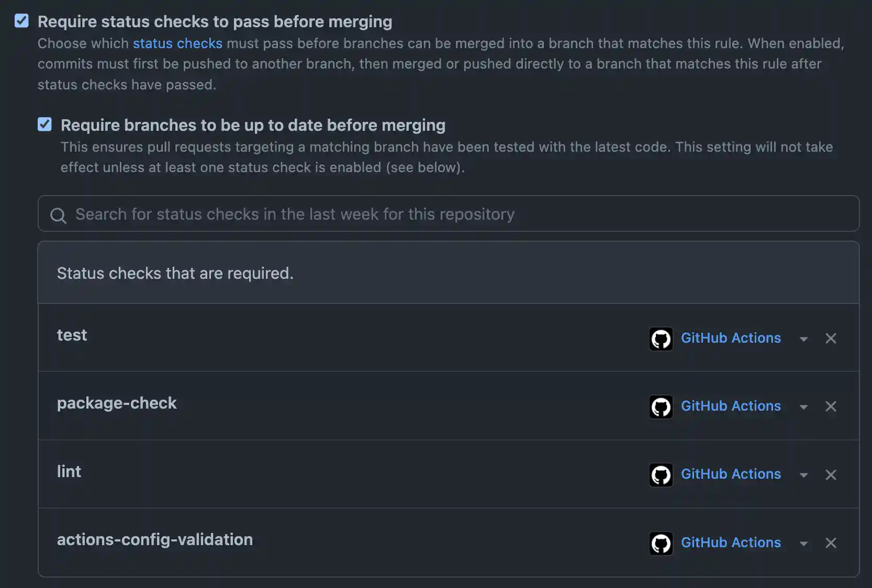Viewport: 872px width, 588px height.
Task: Open the dropdown arrow beside lint's GitHub Actions
Action: click(803, 475)
